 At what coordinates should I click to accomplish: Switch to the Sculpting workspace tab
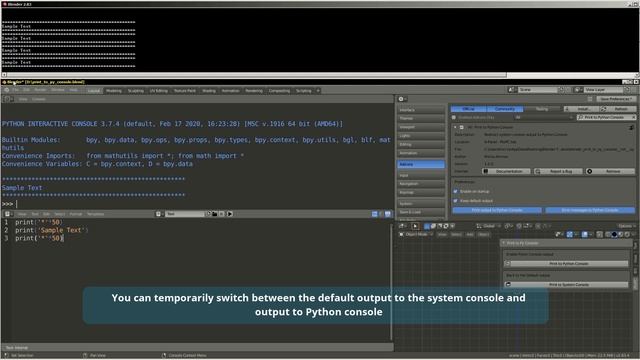point(136,91)
